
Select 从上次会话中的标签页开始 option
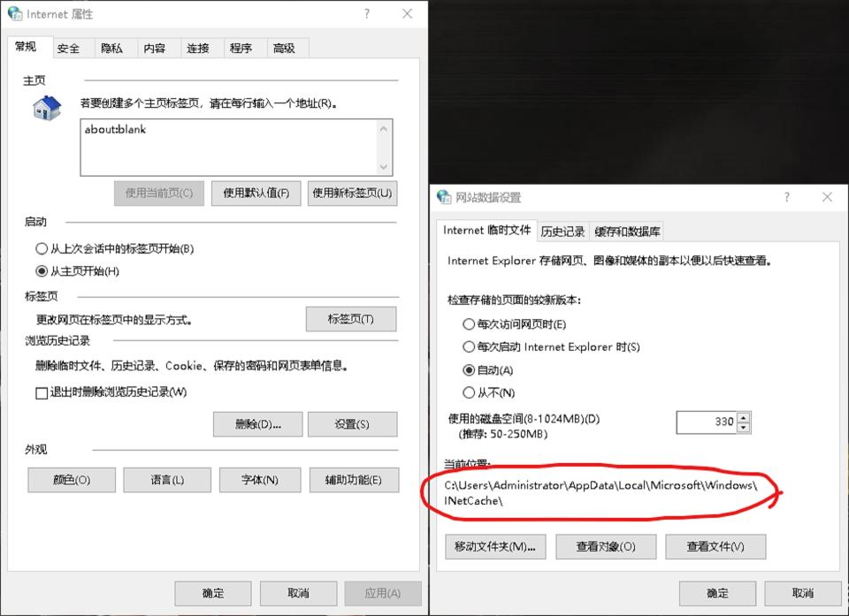tap(40, 249)
